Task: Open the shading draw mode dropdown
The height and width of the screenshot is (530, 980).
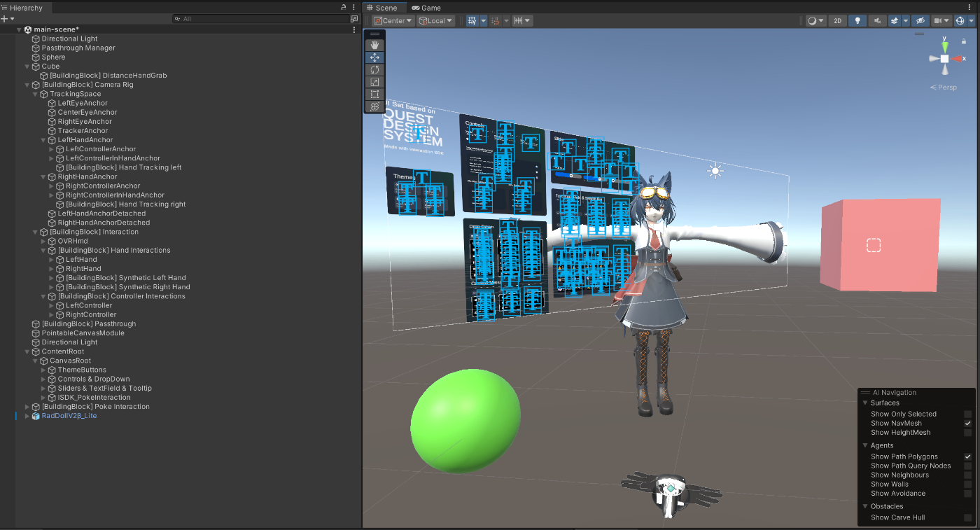Action: [x=815, y=21]
